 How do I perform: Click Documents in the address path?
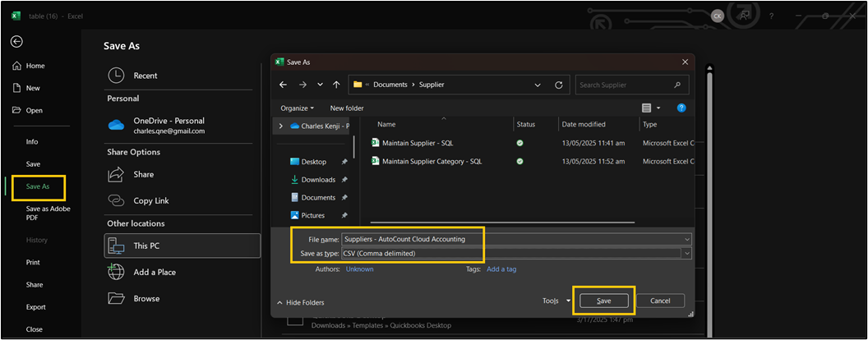(390, 85)
